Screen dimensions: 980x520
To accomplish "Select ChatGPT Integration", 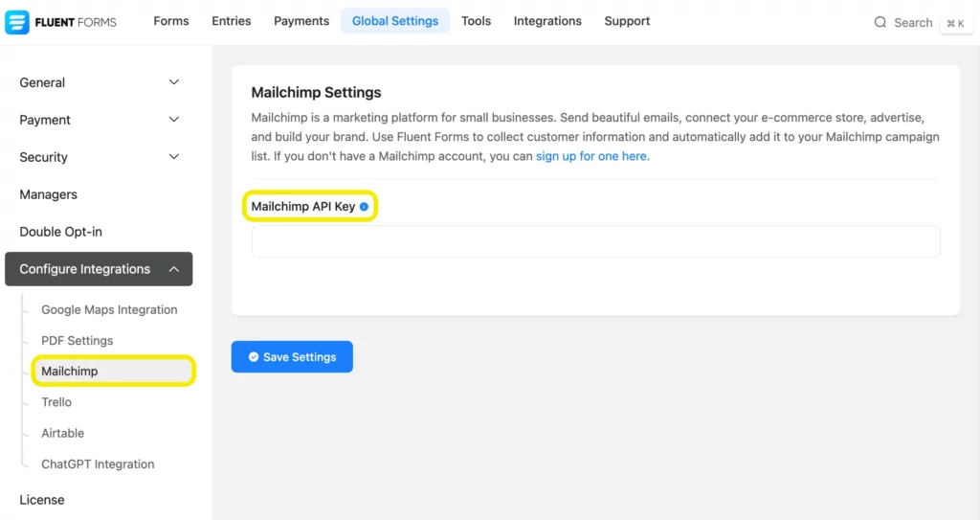I will (98, 464).
